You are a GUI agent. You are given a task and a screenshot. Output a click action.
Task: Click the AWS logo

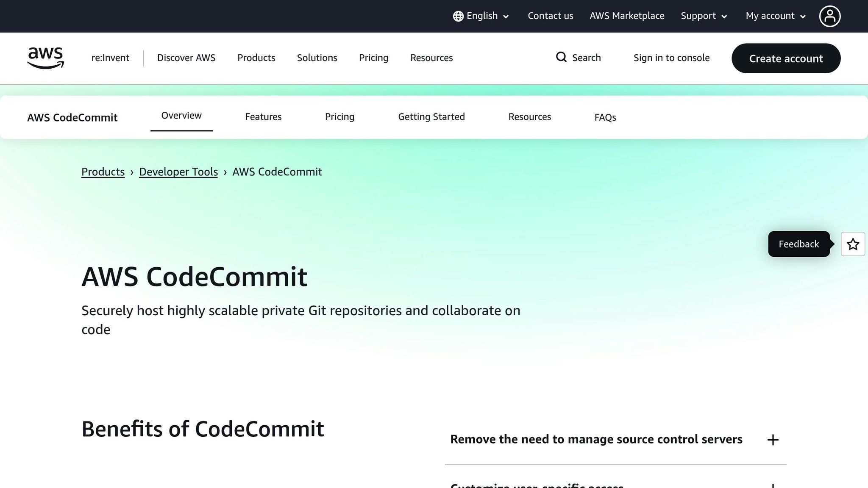(x=45, y=58)
